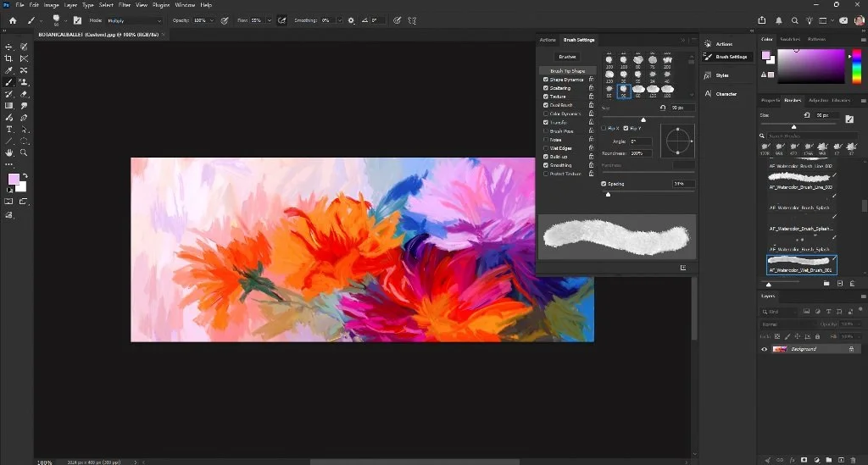The height and width of the screenshot is (465, 868).
Task: Select the Path Selection tool
Action: click(x=24, y=130)
